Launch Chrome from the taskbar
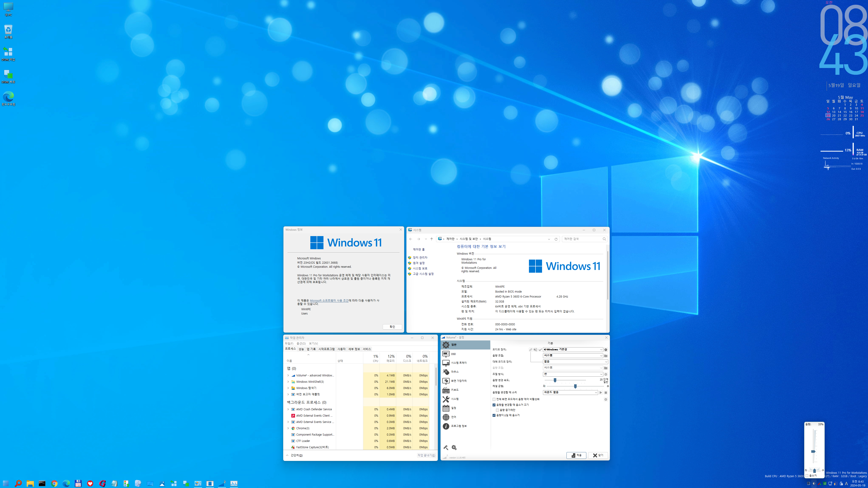This screenshot has width=868, height=488. (x=54, y=483)
